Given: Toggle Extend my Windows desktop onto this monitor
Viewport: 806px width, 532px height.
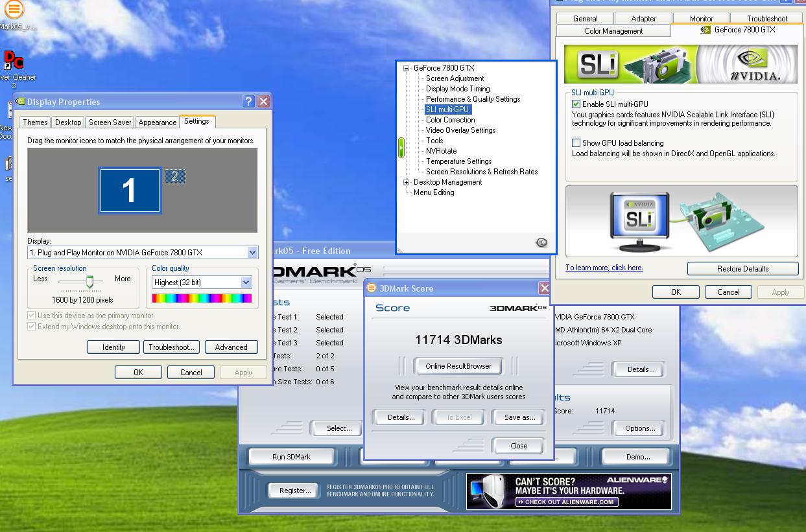Looking at the screenshot, I should [x=31, y=327].
